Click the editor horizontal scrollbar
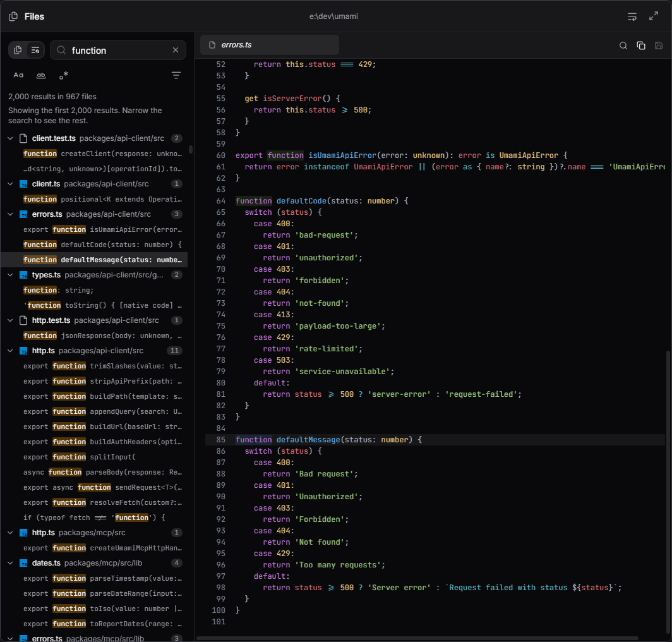 [x=417, y=638]
